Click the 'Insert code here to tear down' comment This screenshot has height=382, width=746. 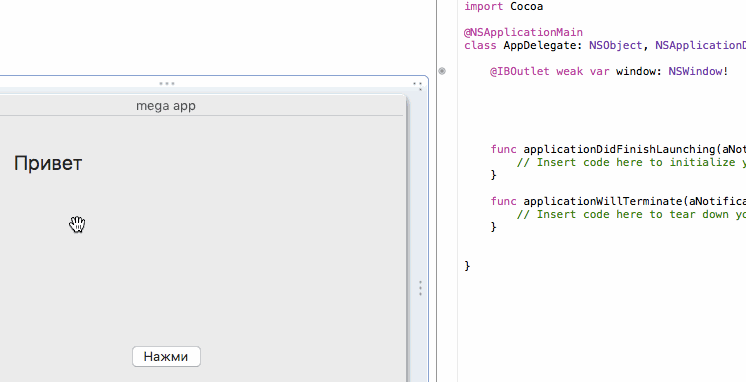631,215
